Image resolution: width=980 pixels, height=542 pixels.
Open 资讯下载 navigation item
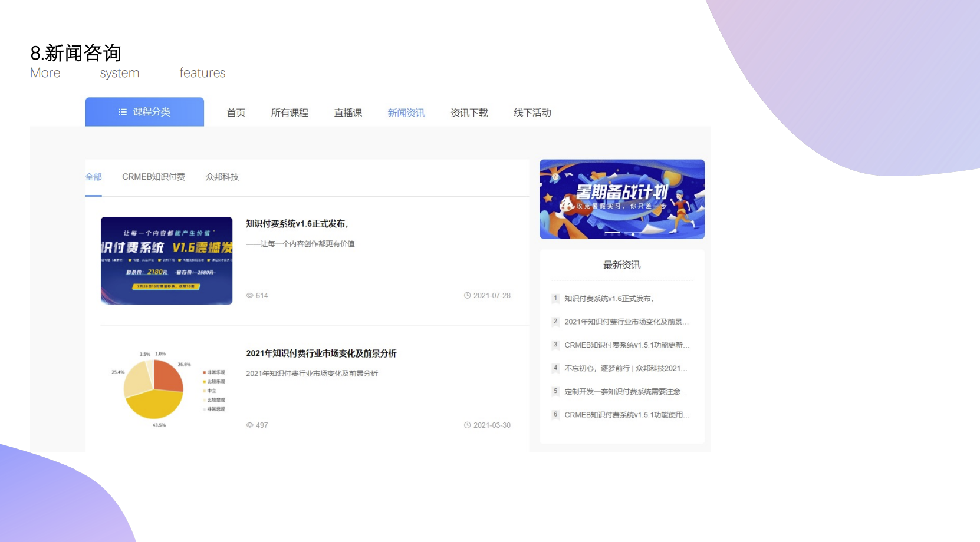coord(469,113)
